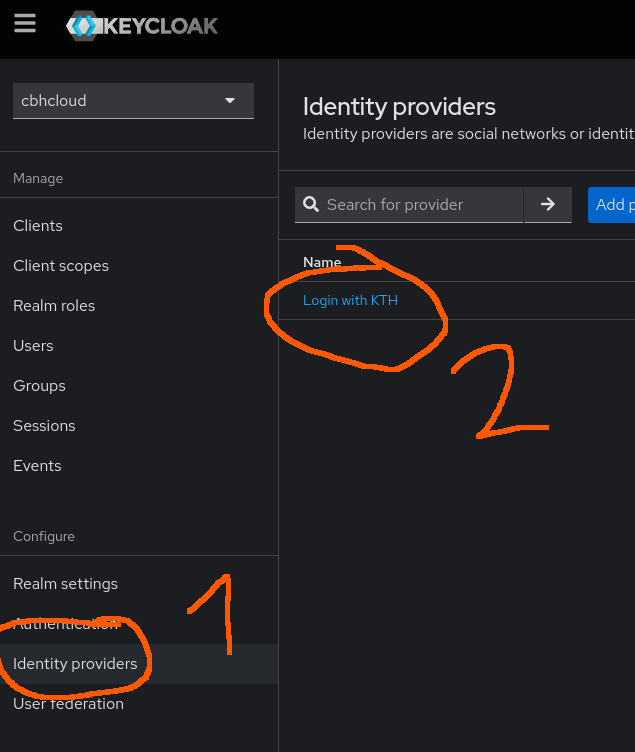635x752 pixels.
Task: Open the Events section
Action: point(37,466)
